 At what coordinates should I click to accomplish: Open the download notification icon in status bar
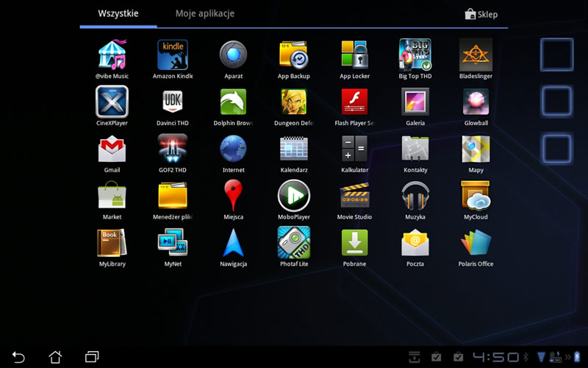(x=415, y=357)
